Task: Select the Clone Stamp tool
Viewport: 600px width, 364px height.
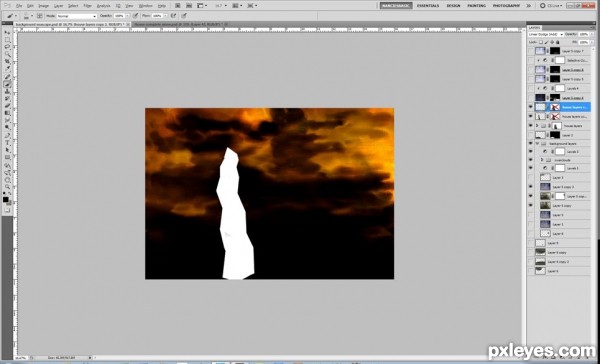Action: click(7, 91)
